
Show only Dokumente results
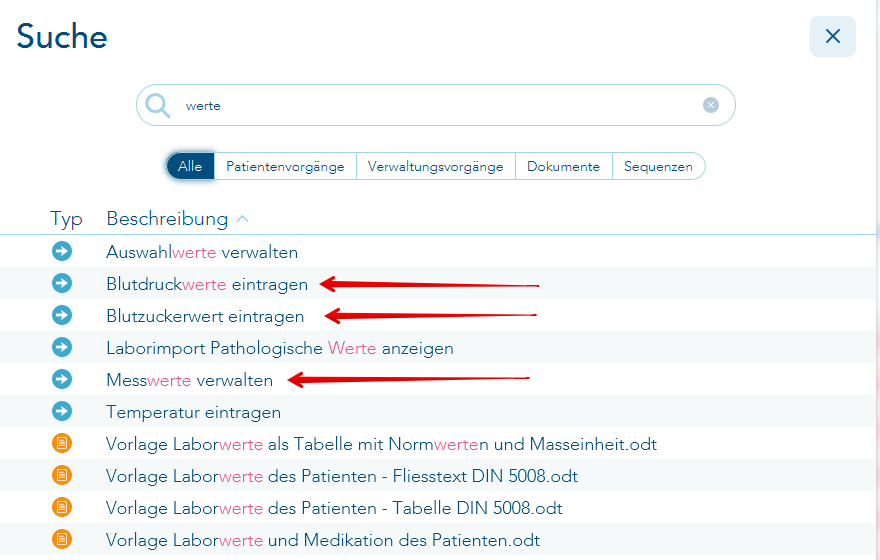[563, 167]
